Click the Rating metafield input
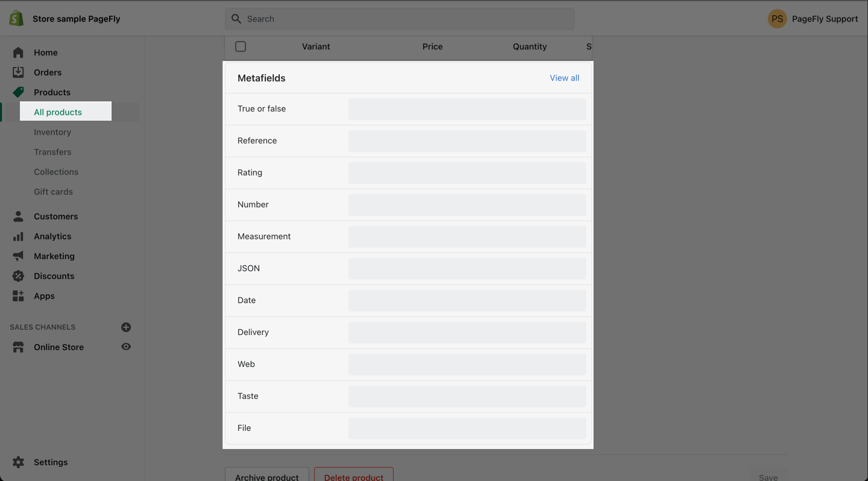The height and width of the screenshot is (481, 868). (x=467, y=173)
